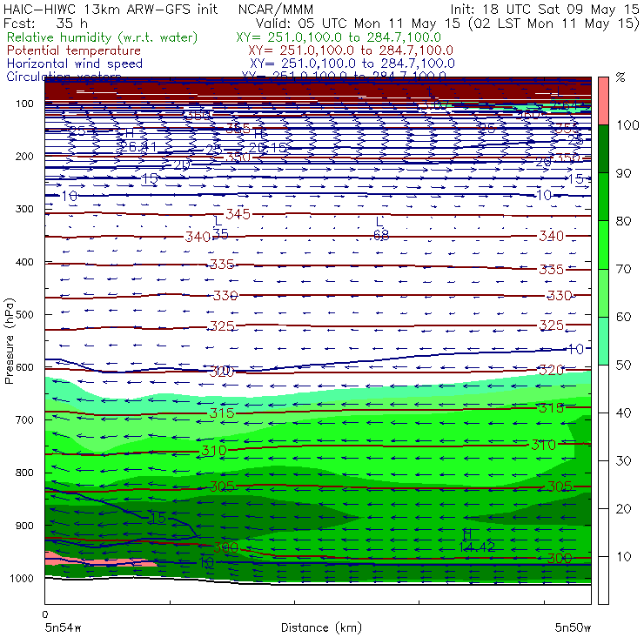Click the "400" pressure axis tick label

[24, 262]
